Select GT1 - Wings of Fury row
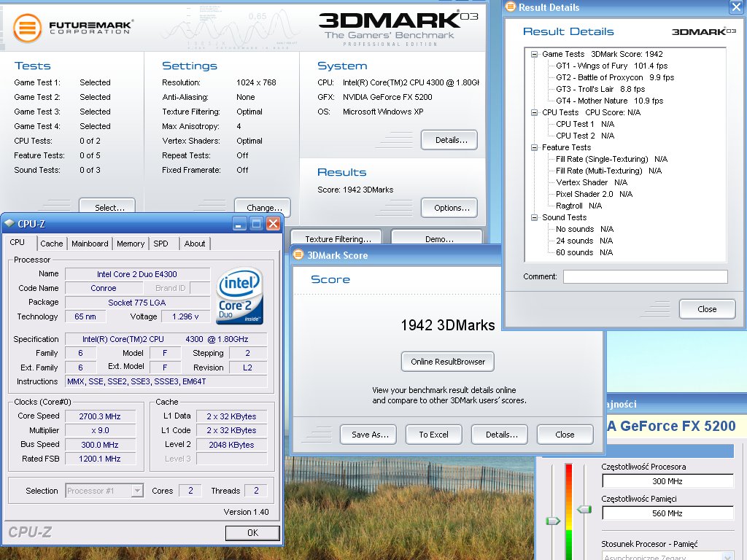747x560 pixels. [x=612, y=66]
